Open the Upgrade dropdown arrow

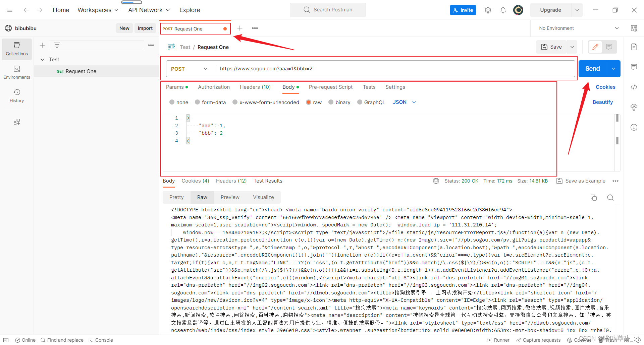577,10
